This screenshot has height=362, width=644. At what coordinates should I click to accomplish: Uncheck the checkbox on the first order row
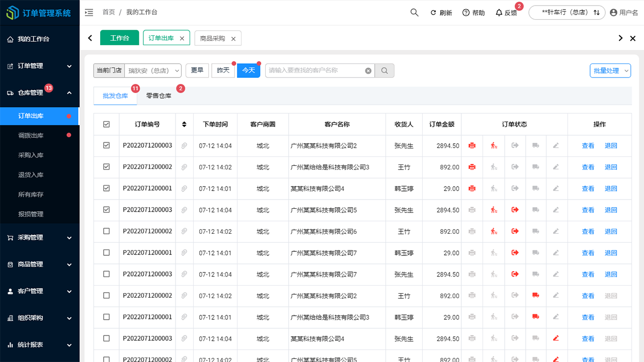106,145
